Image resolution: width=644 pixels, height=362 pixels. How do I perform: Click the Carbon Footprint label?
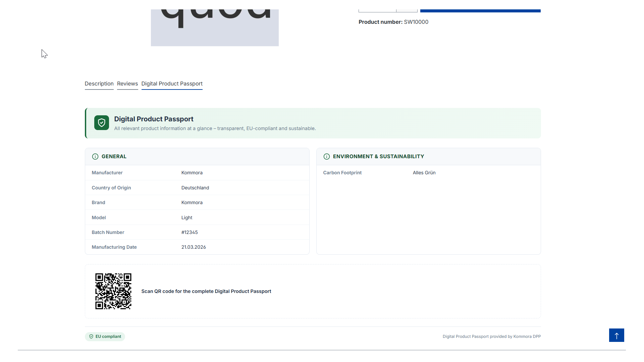342,173
